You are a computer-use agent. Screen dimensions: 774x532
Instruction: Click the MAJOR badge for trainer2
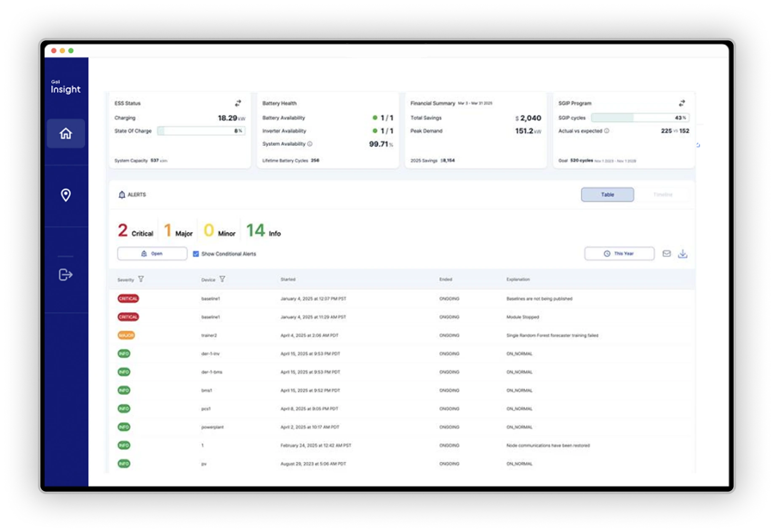coord(126,335)
